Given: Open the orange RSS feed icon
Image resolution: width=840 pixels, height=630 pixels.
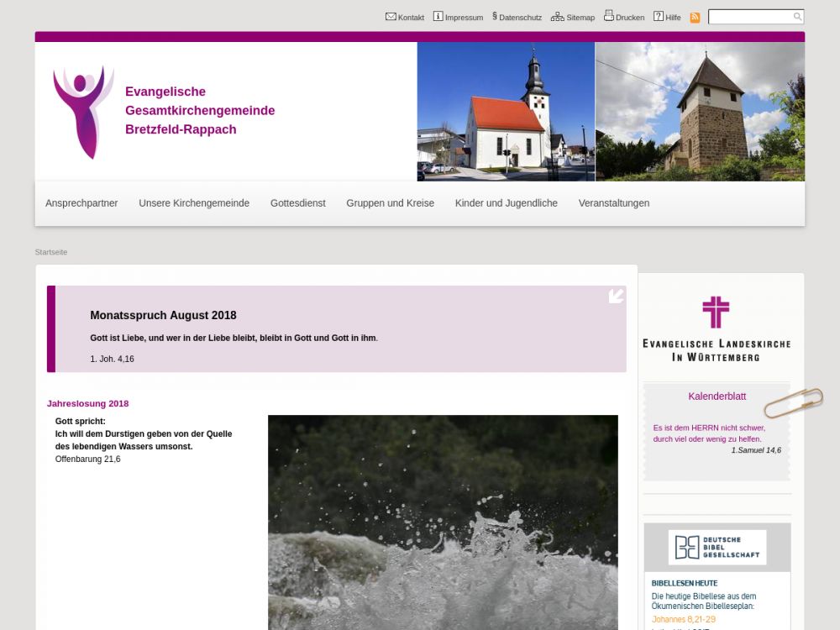Looking at the screenshot, I should click(695, 18).
